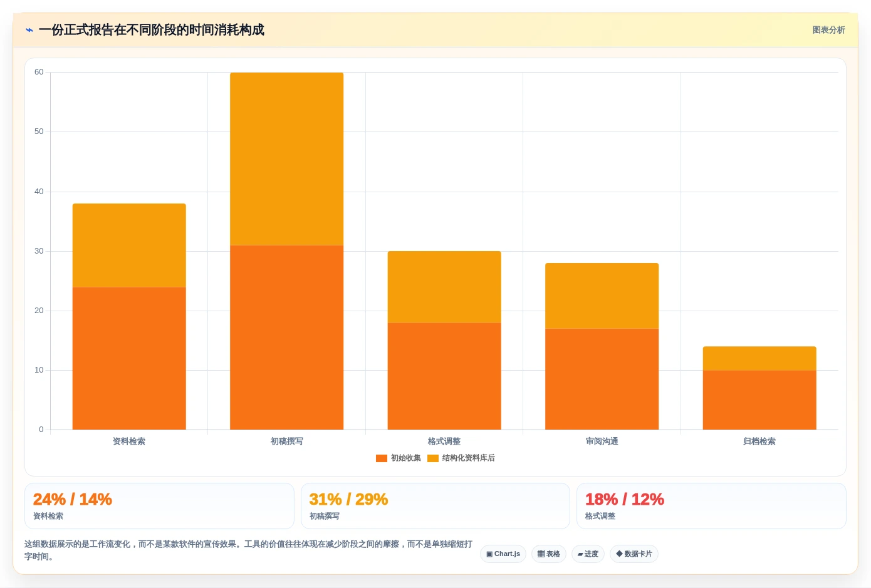Image resolution: width=871 pixels, height=588 pixels.
Task: Select the 进度 tag chip
Action: tap(588, 554)
